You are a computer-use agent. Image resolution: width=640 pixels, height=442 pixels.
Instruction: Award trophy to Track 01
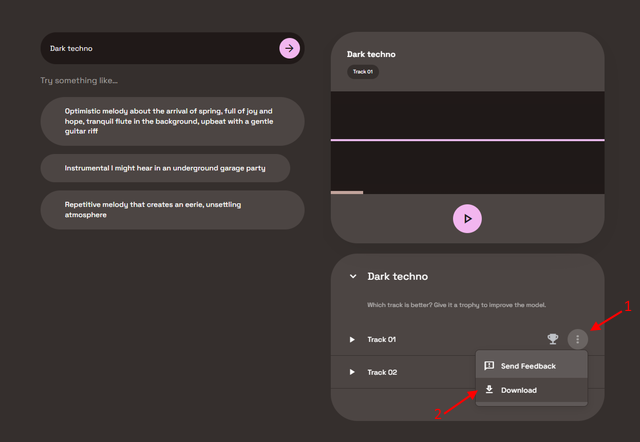coord(553,339)
